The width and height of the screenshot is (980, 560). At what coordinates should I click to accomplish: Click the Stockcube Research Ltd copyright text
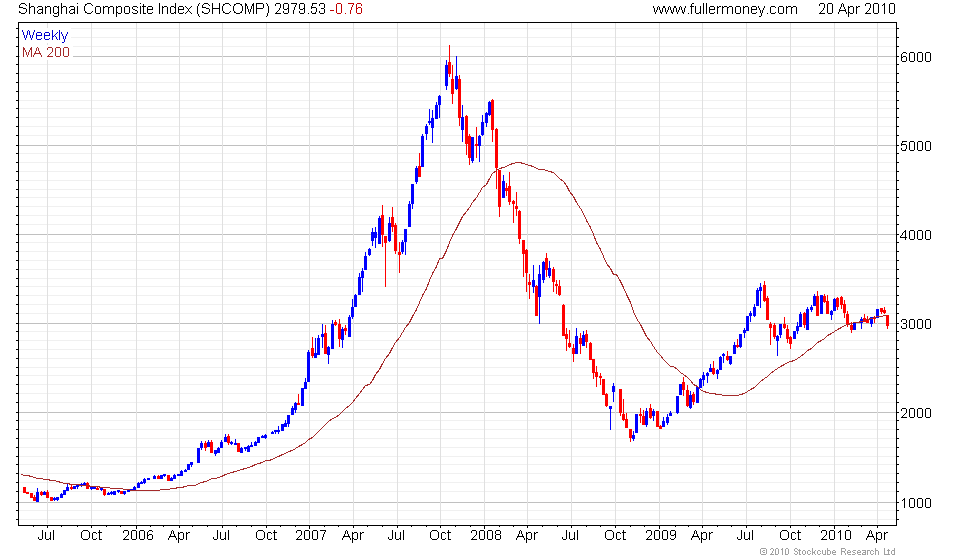click(828, 552)
